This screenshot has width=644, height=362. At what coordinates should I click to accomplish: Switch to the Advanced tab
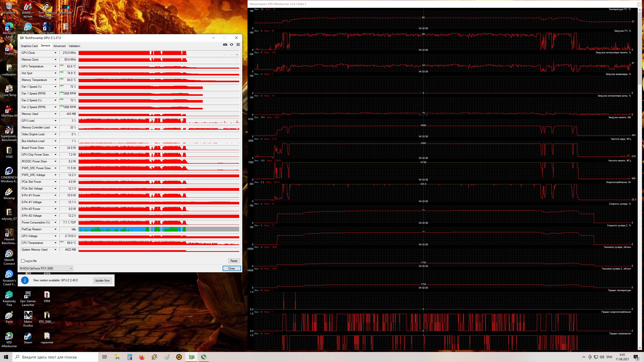point(59,46)
